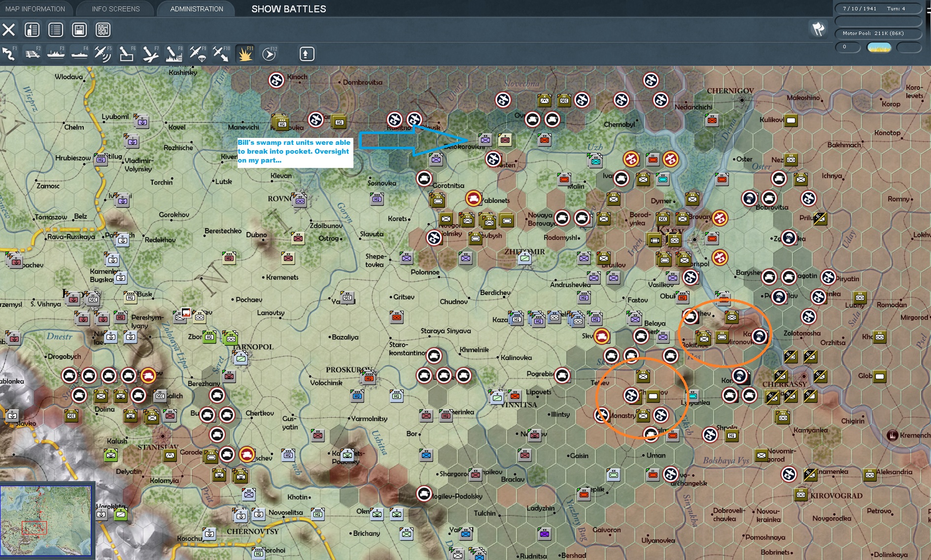Select F9 air transport parachute icon
The width and height of the screenshot is (931, 560).
tap(198, 54)
